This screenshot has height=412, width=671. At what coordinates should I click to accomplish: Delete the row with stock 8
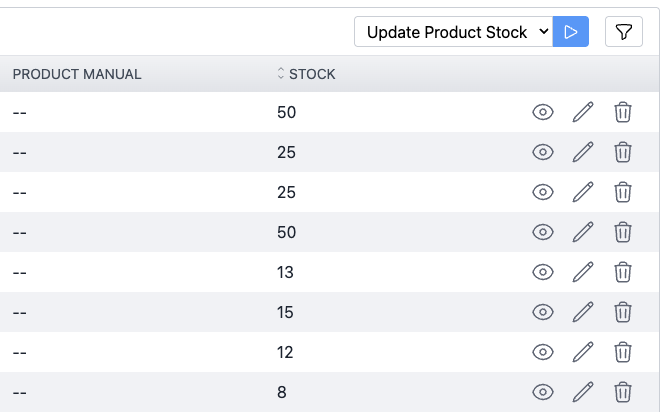623,392
